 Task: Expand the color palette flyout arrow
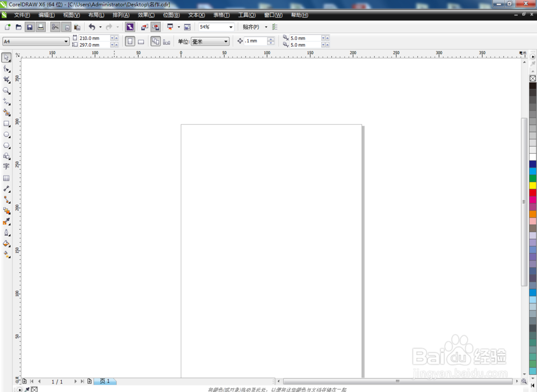(533, 56)
